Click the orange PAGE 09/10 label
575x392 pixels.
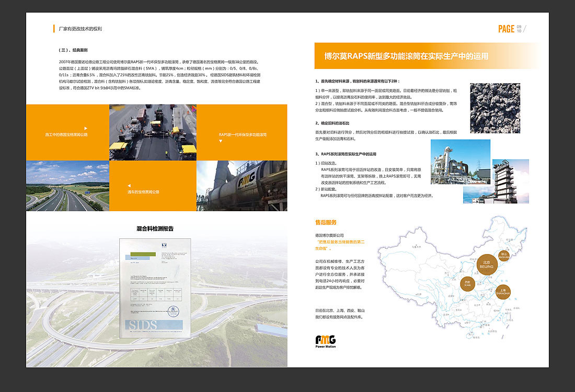[x=511, y=29]
